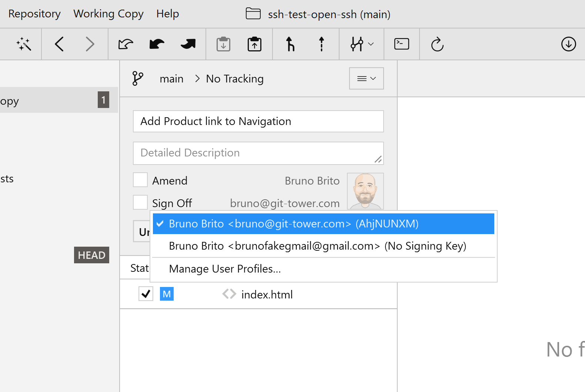The height and width of the screenshot is (392, 585).
Task: Choose Manage User Profiles… menu entry
Action: 225,269
